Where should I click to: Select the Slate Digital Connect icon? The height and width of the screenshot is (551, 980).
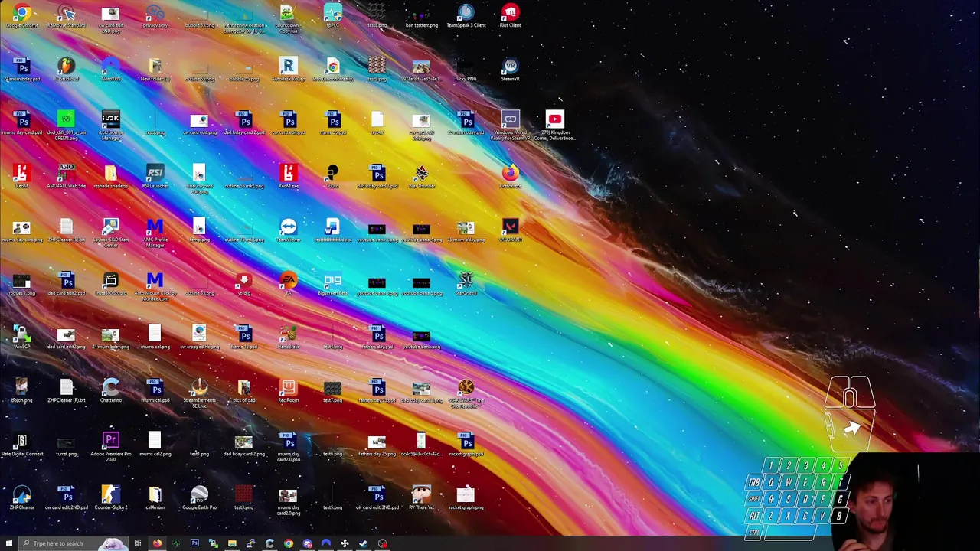point(21,442)
